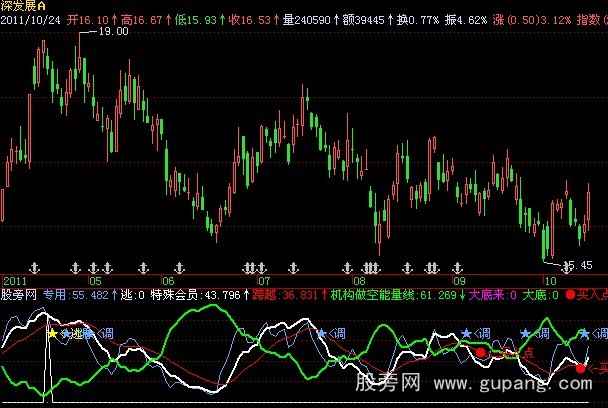Click the 机构做空能量线:61.269 indicator value
Viewport: 608px width, 408px height.
394,295
